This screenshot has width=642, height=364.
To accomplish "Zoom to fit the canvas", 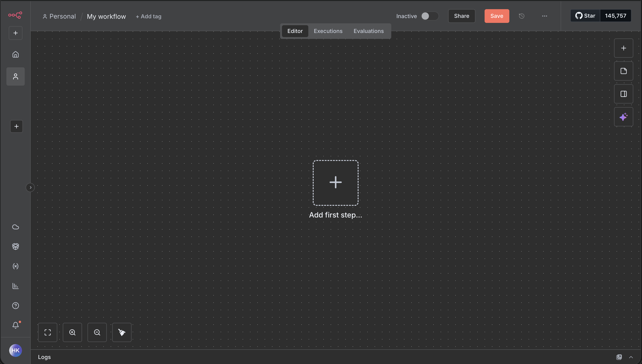I will pyautogui.click(x=47, y=332).
